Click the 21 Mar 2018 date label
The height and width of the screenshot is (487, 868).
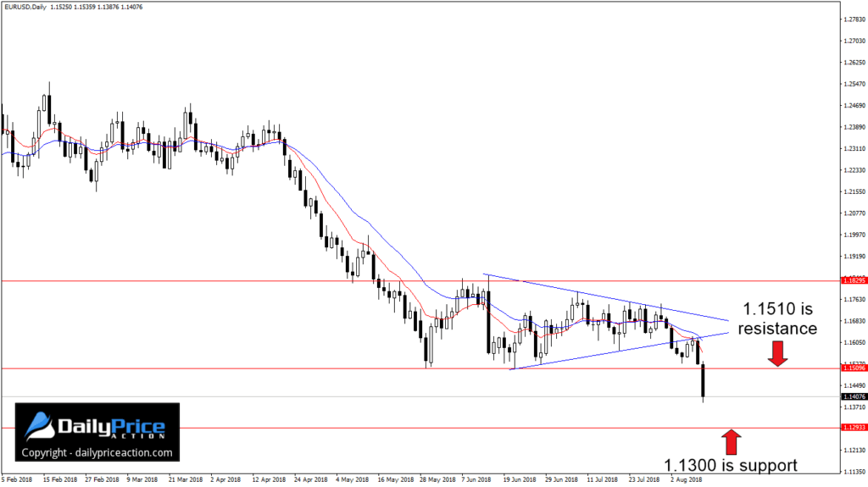186,480
